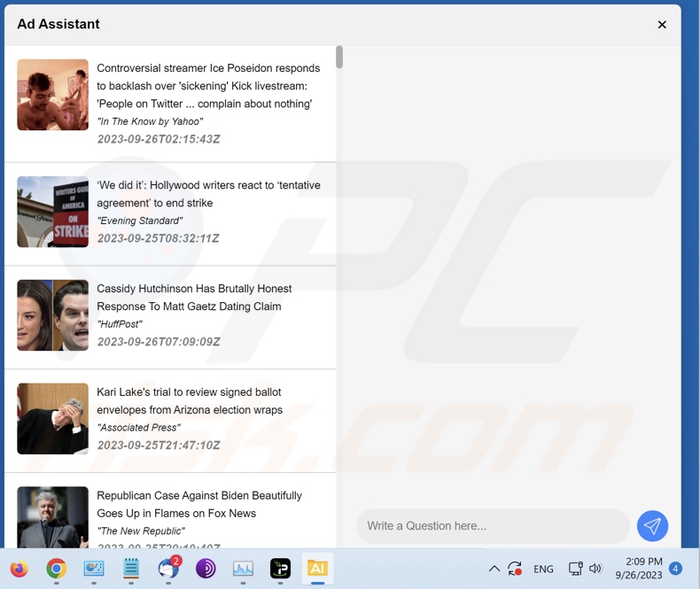Open the graph monitor taskbar icon
Screen dimensions: 700x589
243,569
